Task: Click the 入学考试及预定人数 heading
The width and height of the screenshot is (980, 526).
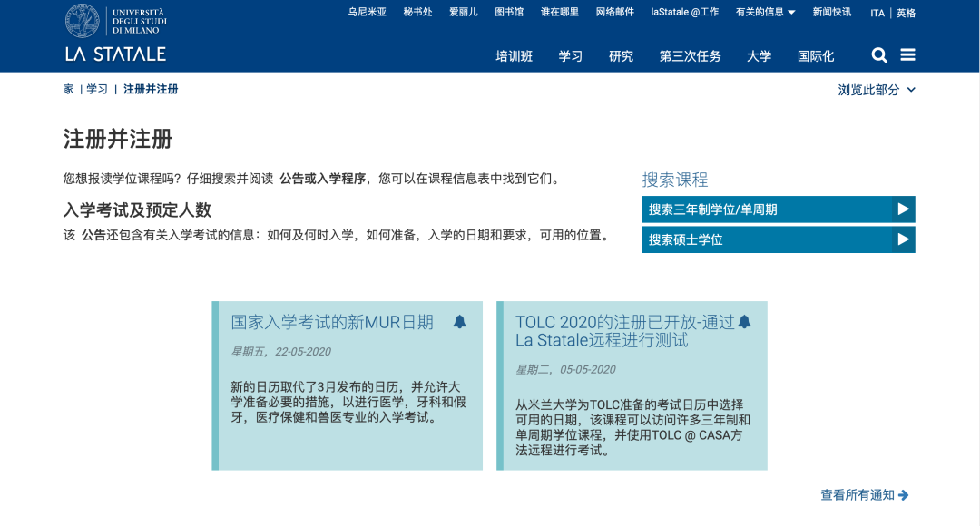Action: point(137,209)
